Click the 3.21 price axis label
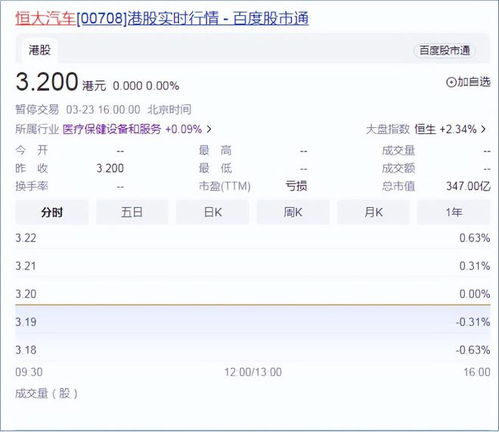Screen dimensions: 499x432 pos(26,266)
